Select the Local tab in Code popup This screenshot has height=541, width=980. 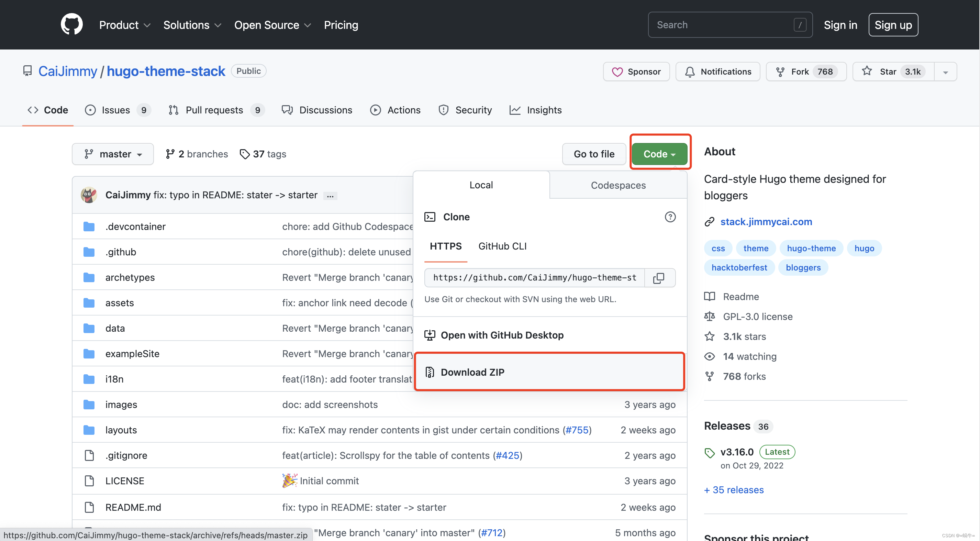point(481,185)
